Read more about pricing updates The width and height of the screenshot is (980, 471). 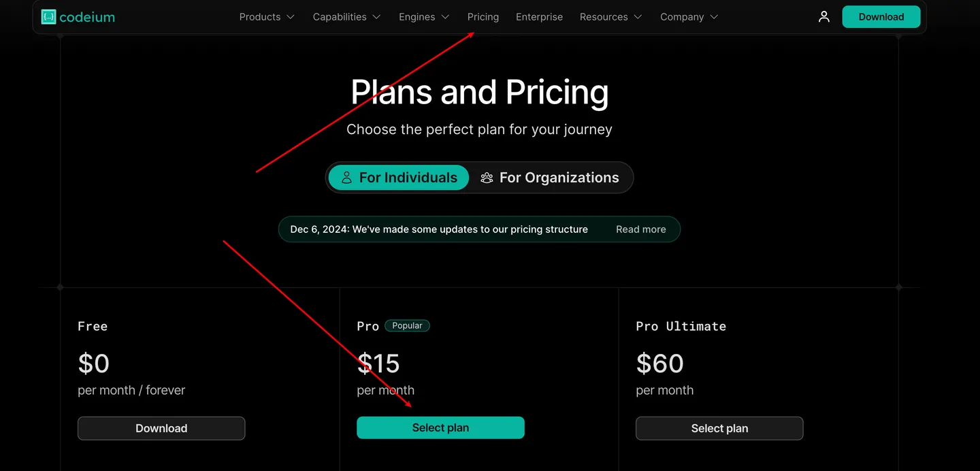click(x=640, y=229)
